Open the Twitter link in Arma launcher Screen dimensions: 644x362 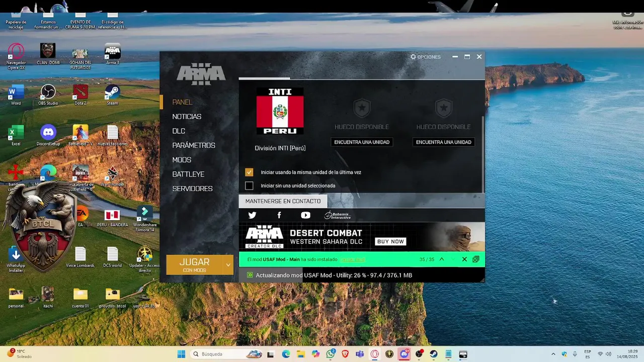pyautogui.click(x=252, y=215)
